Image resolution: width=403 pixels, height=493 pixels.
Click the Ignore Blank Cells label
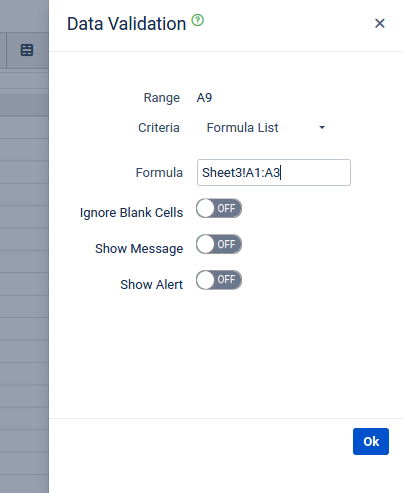(131, 213)
